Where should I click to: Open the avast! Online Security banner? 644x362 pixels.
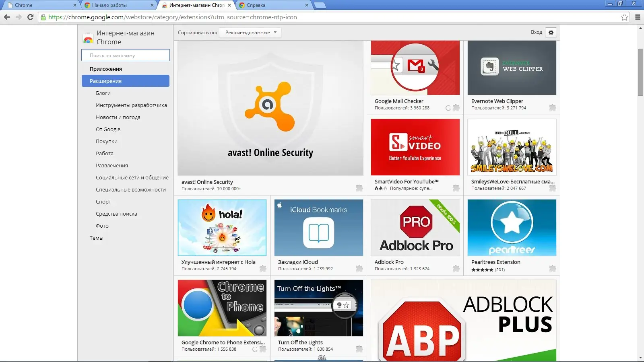270,108
